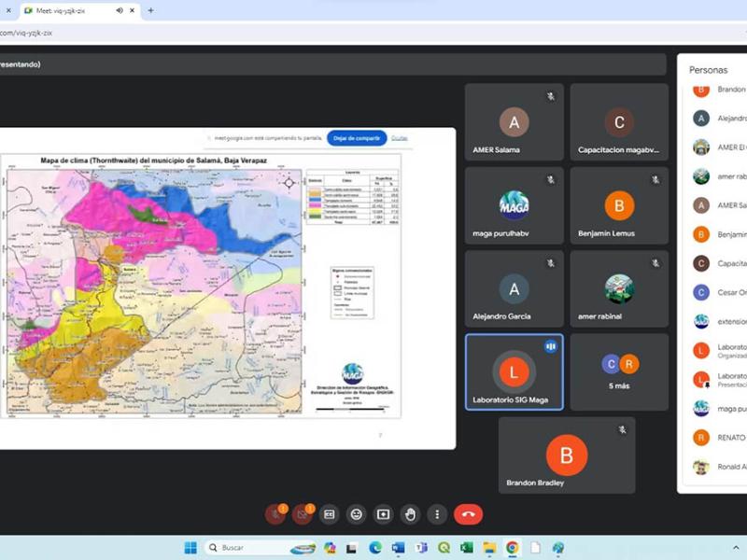Click the 'Ocultar' link

[x=400, y=138]
